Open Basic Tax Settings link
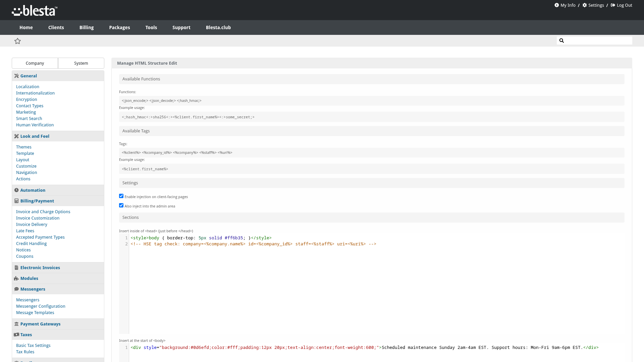 click(33, 345)
